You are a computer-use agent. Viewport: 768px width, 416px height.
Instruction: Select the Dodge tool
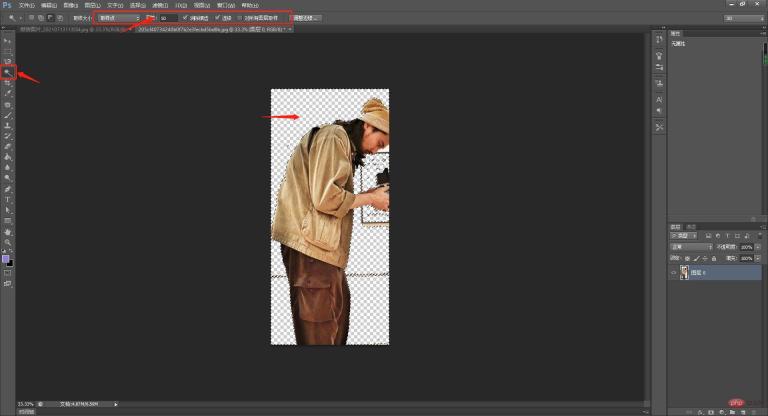pyautogui.click(x=7, y=178)
